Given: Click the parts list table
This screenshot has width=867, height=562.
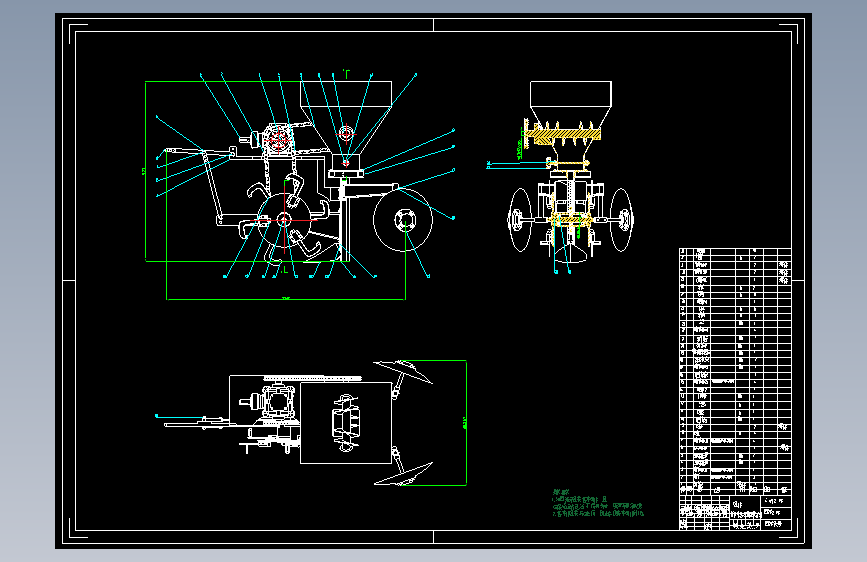Looking at the screenshot, I should pyautogui.click(x=735, y=371).
